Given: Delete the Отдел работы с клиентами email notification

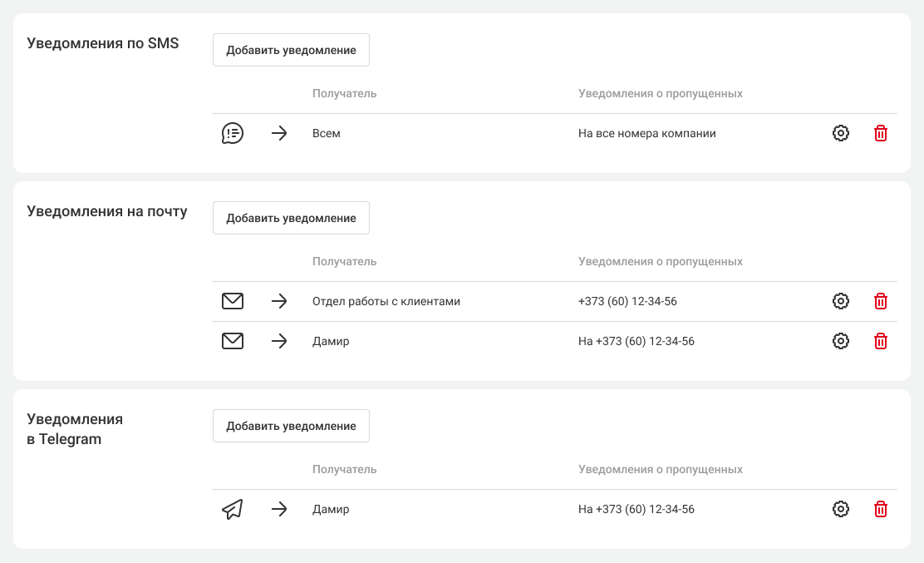Looking at the screenshot, I should pos(881,301).
